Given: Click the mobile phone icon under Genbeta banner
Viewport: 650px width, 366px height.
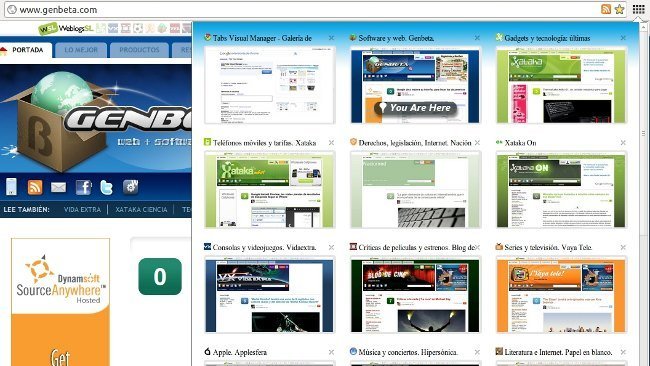Looking at the screenshot, I should (x=11, y=187).
